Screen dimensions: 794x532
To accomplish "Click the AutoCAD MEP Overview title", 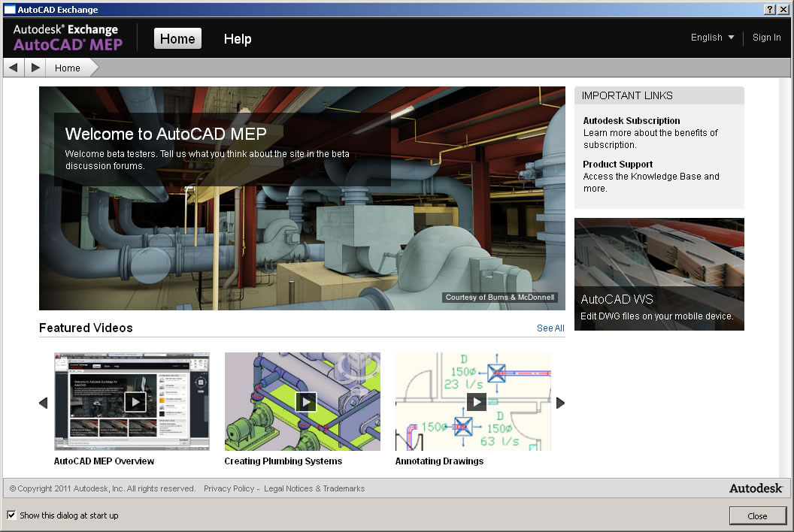I will [105, 461].
